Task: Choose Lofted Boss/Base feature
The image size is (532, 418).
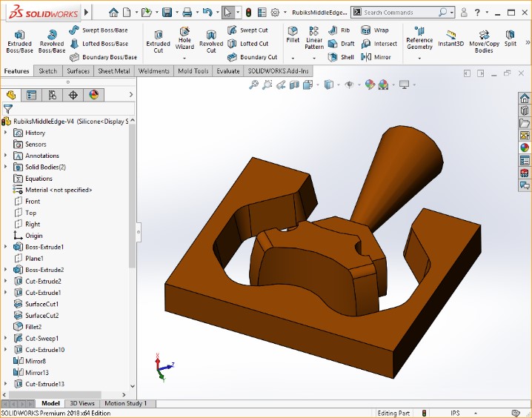Action: point(99,44)
